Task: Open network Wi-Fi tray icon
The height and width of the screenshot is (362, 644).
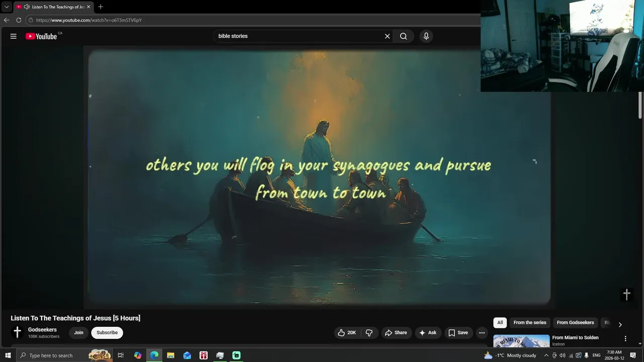Action: point(571,355)
